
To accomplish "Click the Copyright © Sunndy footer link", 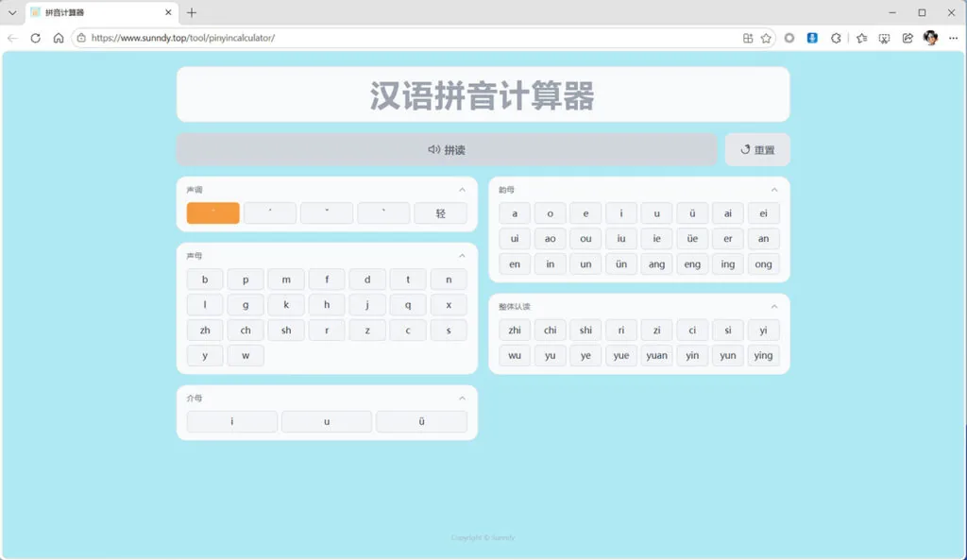I will [483, 537].
